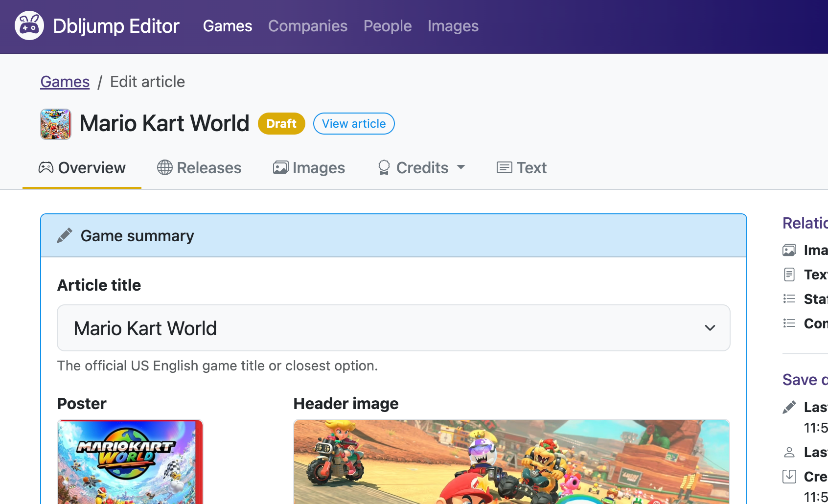The image size is (828, 504).
Task: Open People in the top navigation
Action: [x=388, y=26]
